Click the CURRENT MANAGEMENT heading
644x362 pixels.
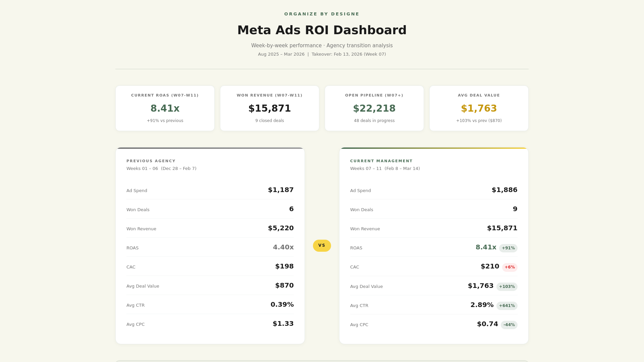(381, 161)
